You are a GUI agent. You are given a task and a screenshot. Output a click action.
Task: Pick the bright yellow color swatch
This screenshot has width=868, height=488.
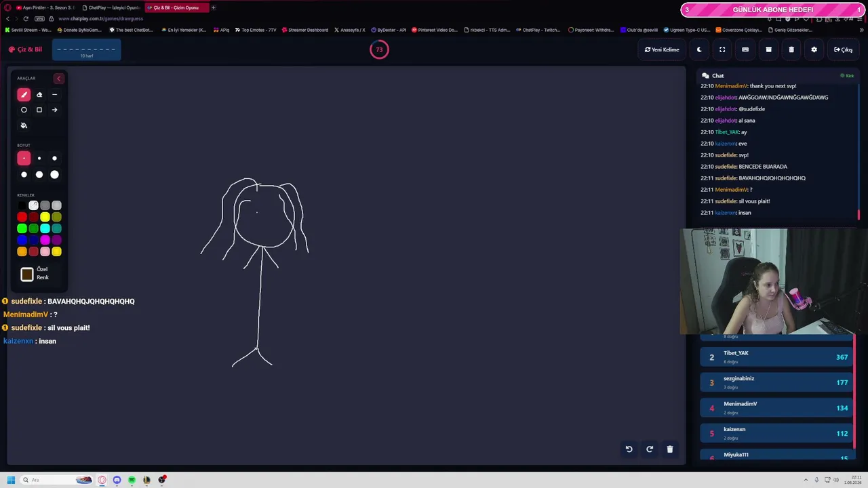(x=45, y=217)
